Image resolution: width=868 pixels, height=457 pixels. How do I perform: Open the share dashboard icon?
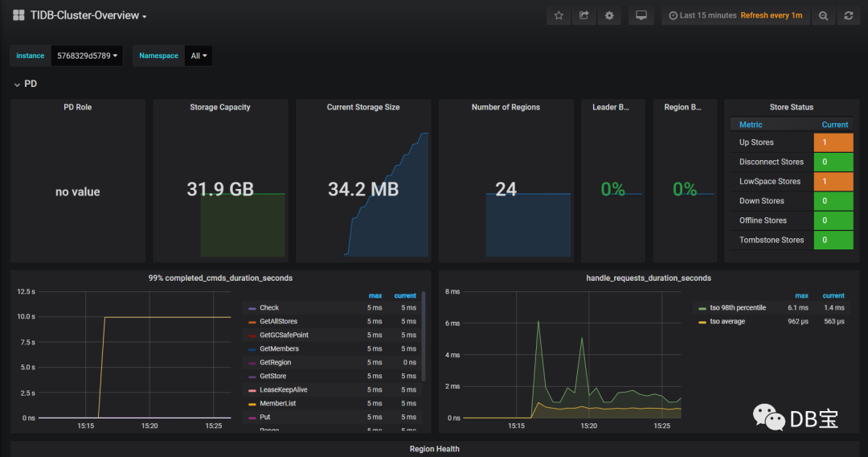point(584,15)
